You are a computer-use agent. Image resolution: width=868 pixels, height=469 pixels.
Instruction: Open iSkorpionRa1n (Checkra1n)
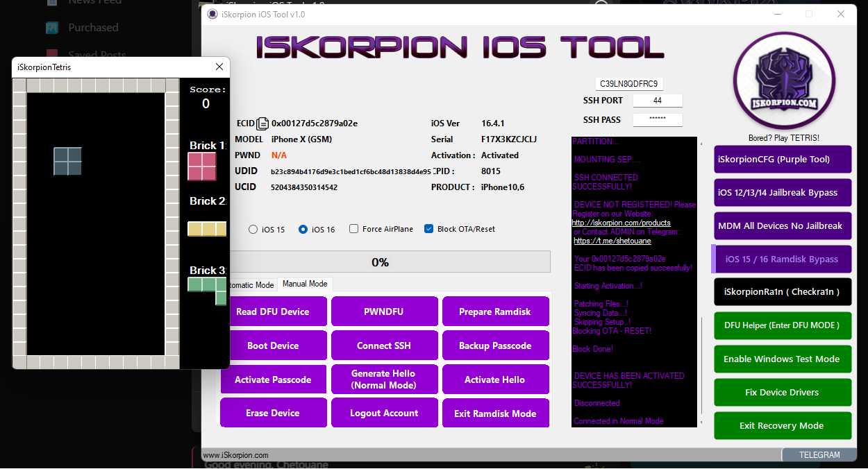click(x=783, y=291)
